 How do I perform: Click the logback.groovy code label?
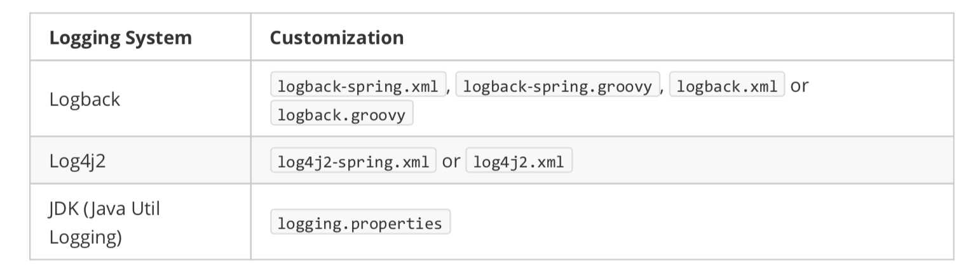pos(342,113)
